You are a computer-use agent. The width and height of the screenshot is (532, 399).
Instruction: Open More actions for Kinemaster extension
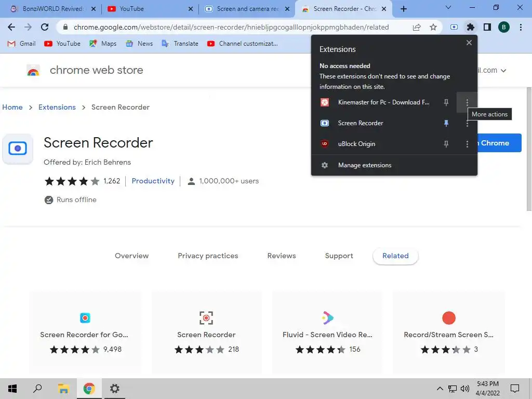tap(467, 102)
